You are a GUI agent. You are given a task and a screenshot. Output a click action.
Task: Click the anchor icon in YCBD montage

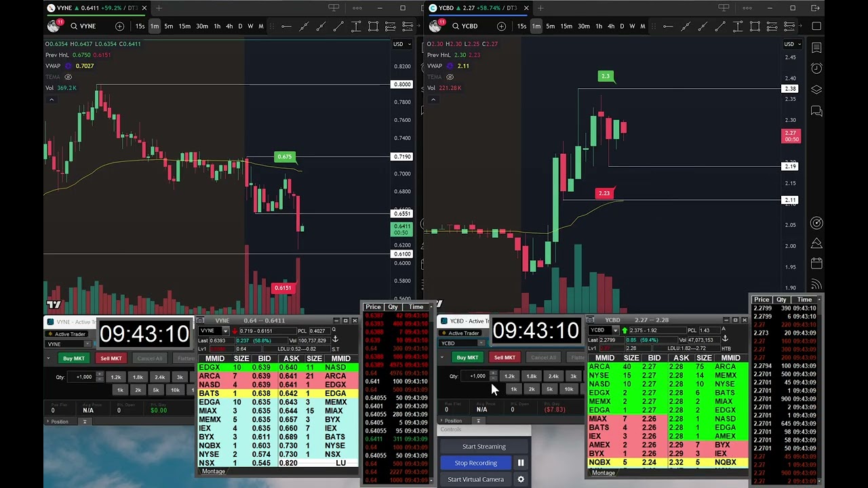(725, 338)
